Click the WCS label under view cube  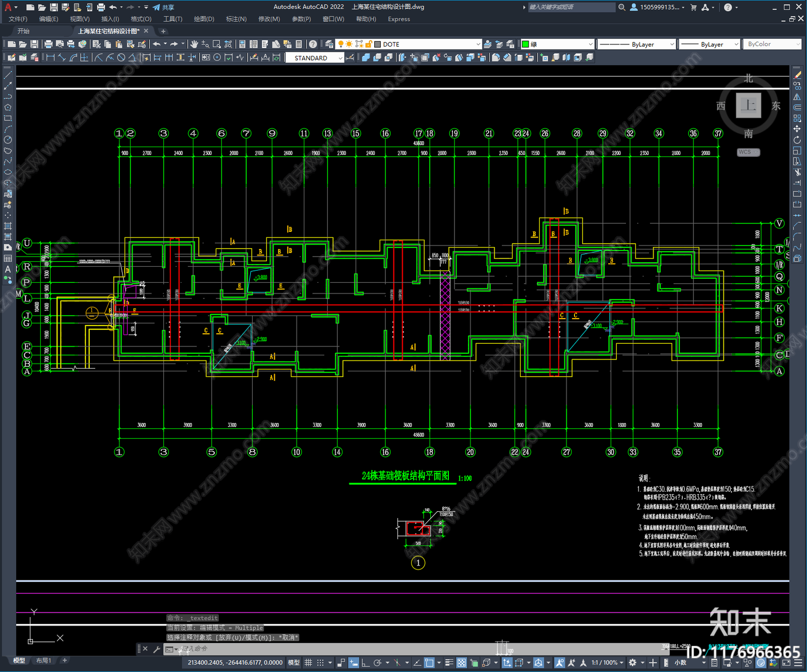click(747, 152)
